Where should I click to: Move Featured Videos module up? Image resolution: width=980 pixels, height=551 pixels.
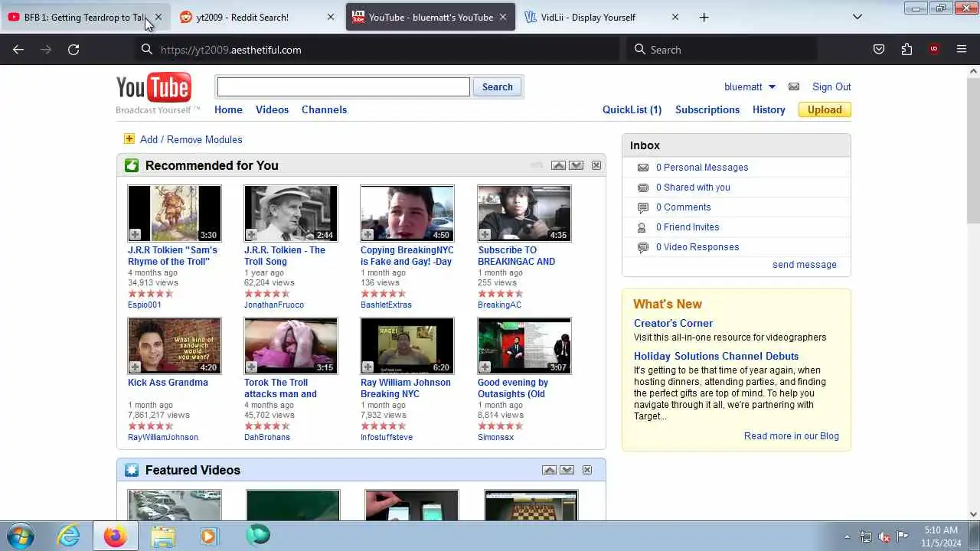tap(549, 470)
